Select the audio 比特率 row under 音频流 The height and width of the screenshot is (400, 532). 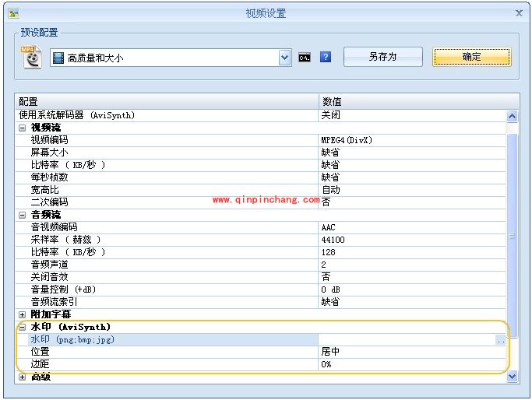tap(261, 252)
